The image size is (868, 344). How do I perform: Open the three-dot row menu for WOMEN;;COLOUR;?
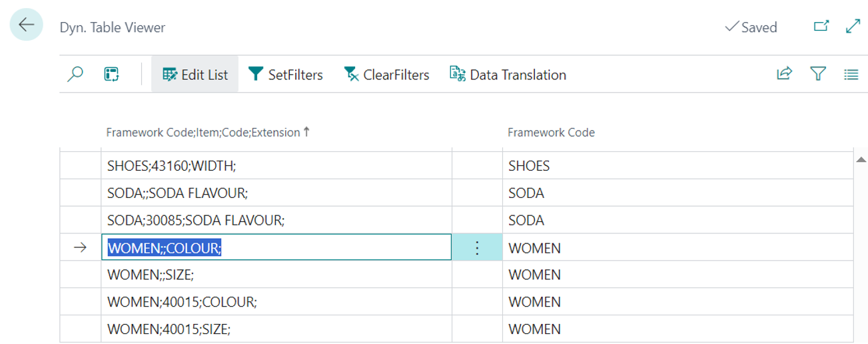477,248
